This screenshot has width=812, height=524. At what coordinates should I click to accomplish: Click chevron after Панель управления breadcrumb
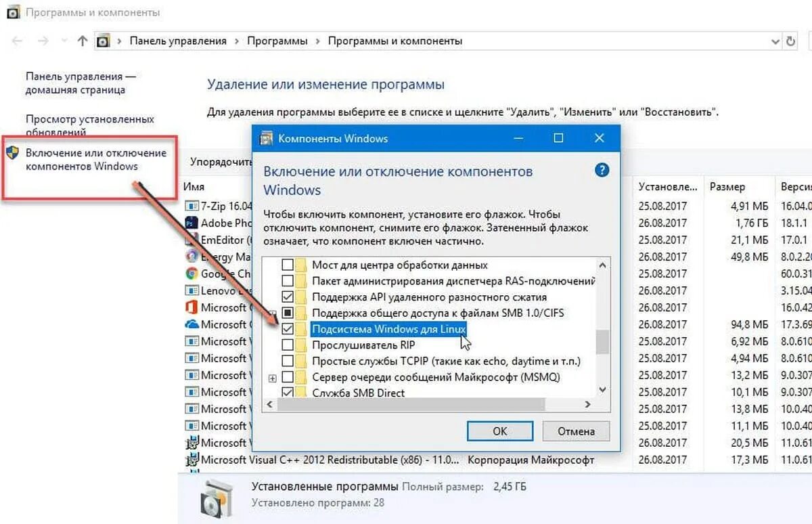coord(237,41)
